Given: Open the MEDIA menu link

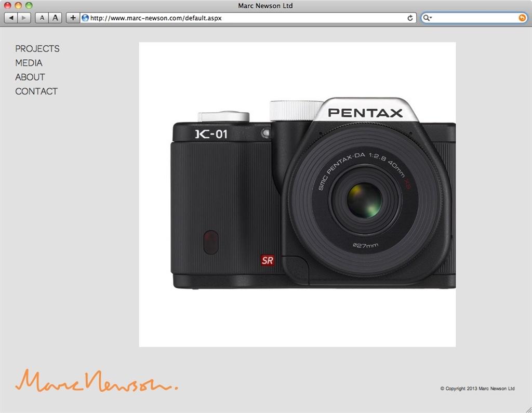Looking at the screenshot, I should pos(29,63).
